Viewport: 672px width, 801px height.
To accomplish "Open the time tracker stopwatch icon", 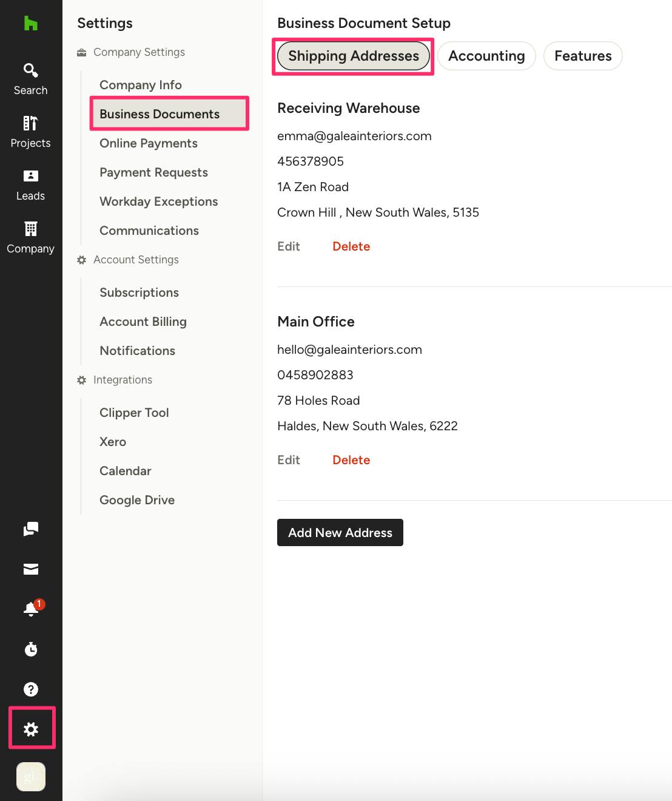I will [x=31, y=649].
